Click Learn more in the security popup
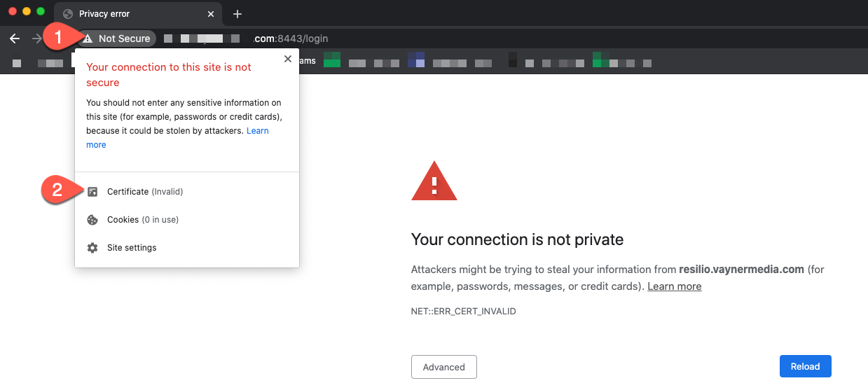 click(x=257, y=131)
